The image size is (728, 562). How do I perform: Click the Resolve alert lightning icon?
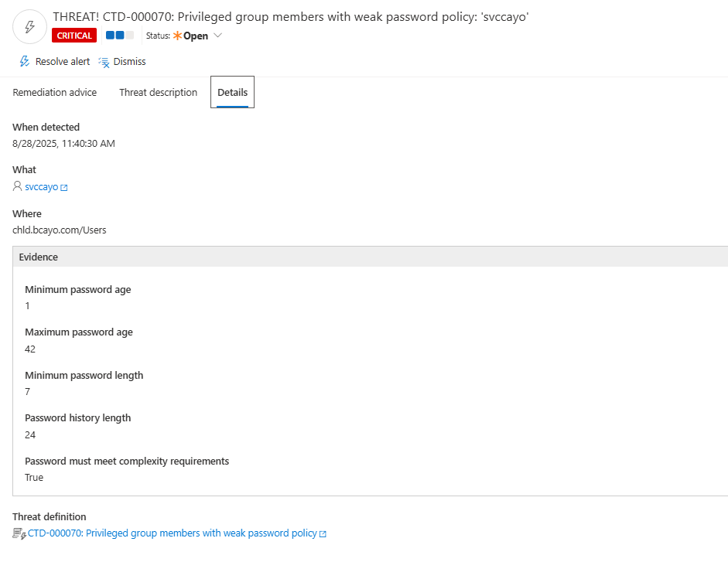click(25, 61)
